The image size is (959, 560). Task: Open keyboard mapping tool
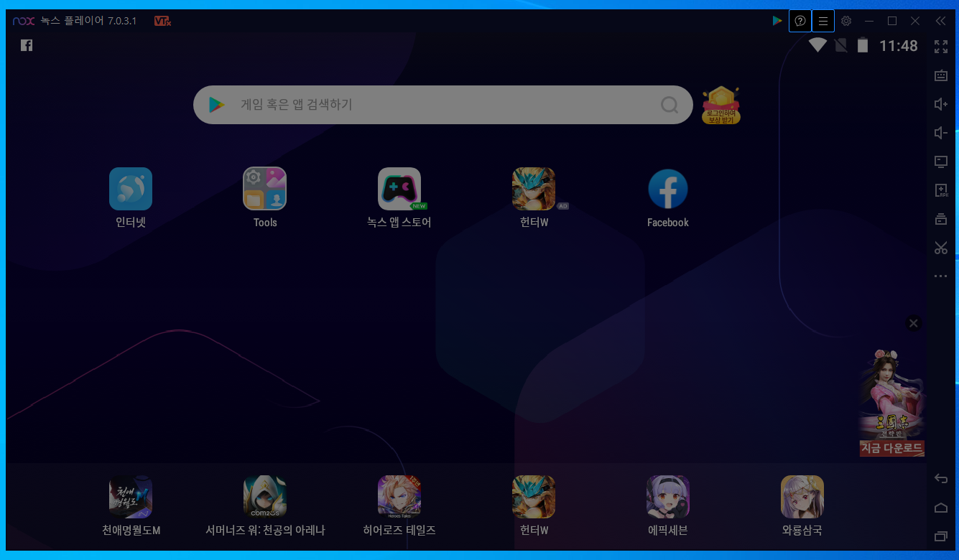click(x=941, y=75)
